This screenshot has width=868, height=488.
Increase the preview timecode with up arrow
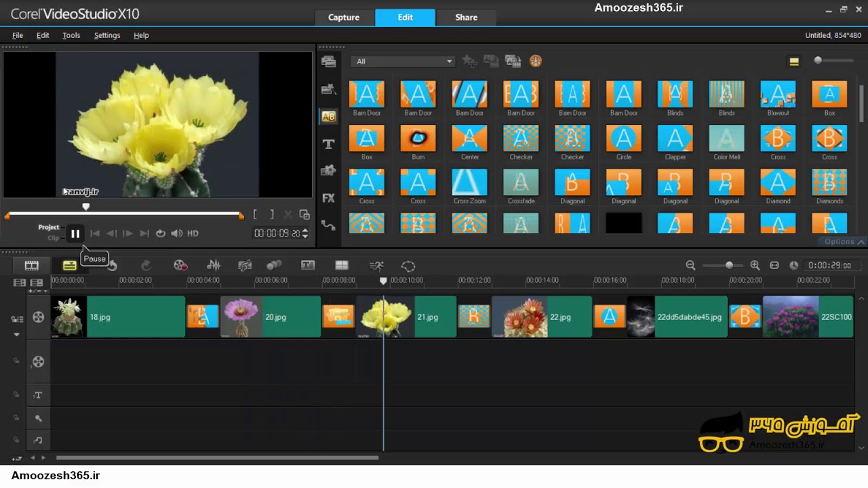[305, 230]
